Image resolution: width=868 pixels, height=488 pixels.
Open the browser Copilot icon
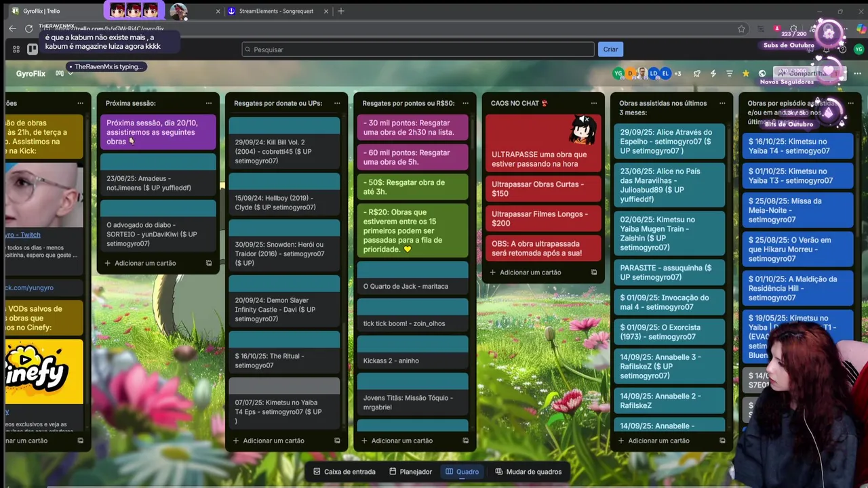click(861, 28)
